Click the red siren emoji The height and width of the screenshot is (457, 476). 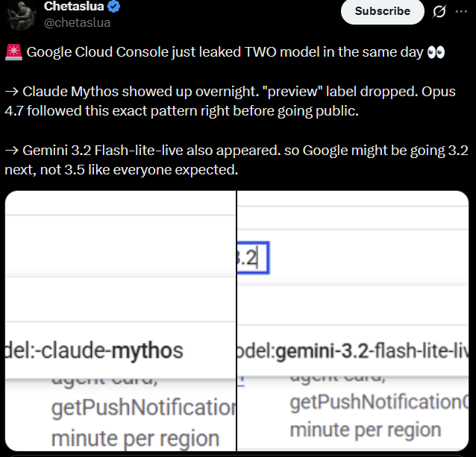click(x=13, y=52)
